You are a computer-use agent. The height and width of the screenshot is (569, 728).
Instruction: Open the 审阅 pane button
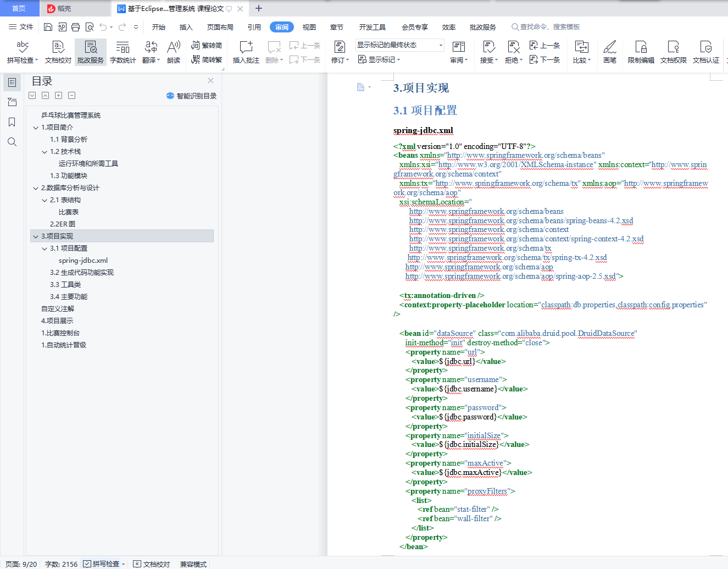(x=459, y=52)
